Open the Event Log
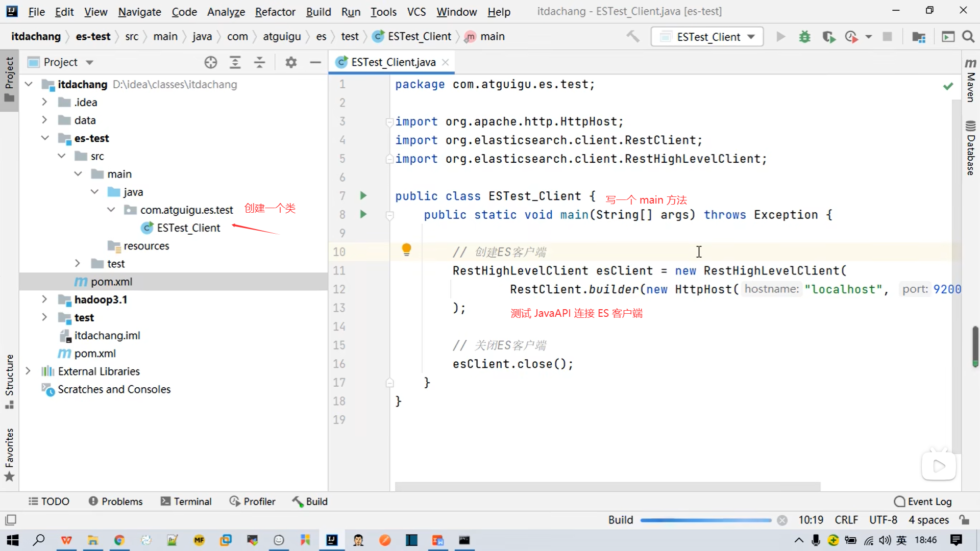The height and width of the screenshot is (551, 980). point(923,502)
